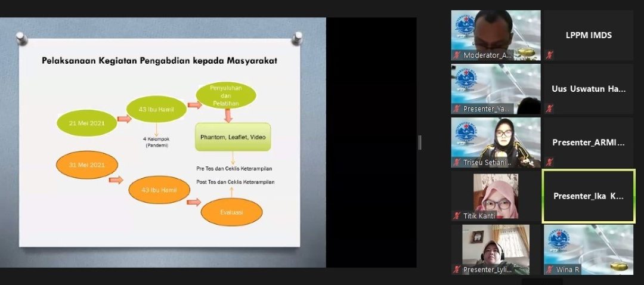The width and height of the screenshot is (644, 285).
Task: Select the Triseu Setiani video tile
Action: pos(496,142)
